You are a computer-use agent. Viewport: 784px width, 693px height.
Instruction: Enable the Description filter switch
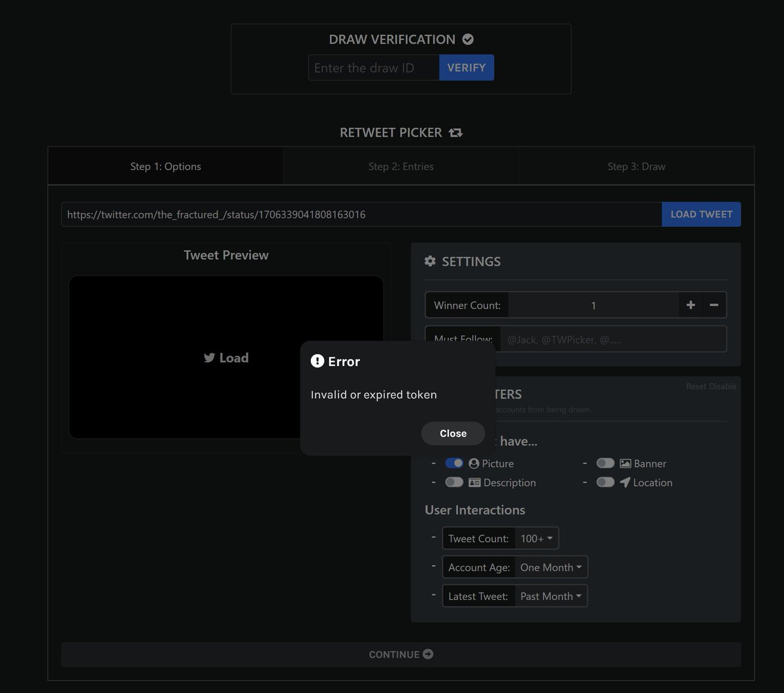[454, 482]
